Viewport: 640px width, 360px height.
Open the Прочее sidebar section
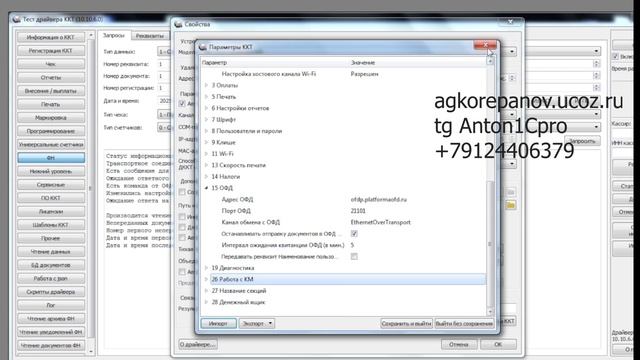[51, 238]
